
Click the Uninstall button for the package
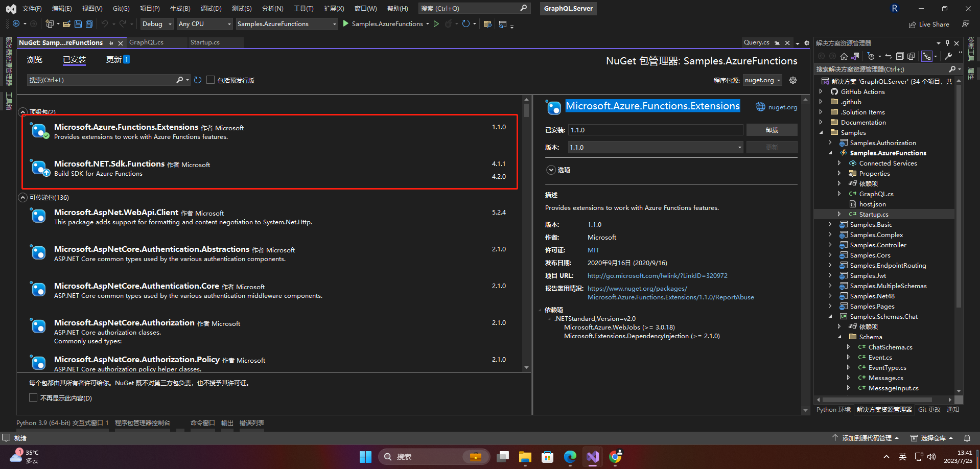tap(772, 130)
